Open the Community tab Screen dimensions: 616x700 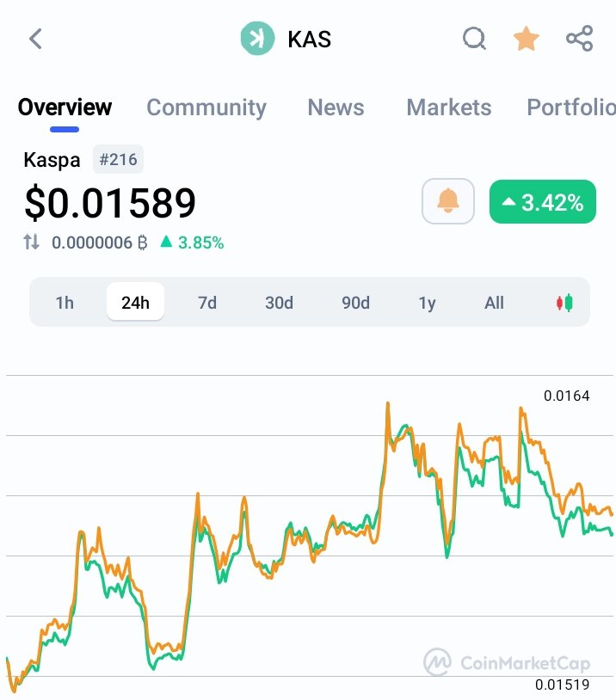coord(206,107)
